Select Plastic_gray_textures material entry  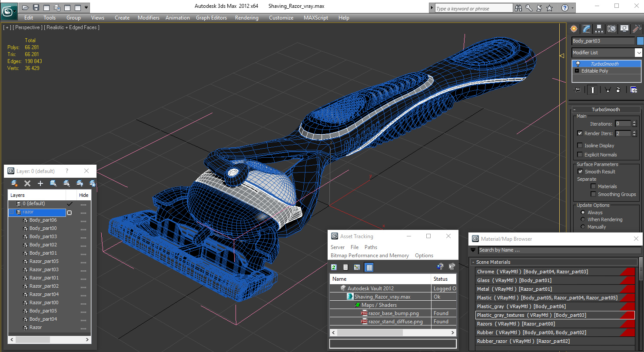[x=555, y=315]
